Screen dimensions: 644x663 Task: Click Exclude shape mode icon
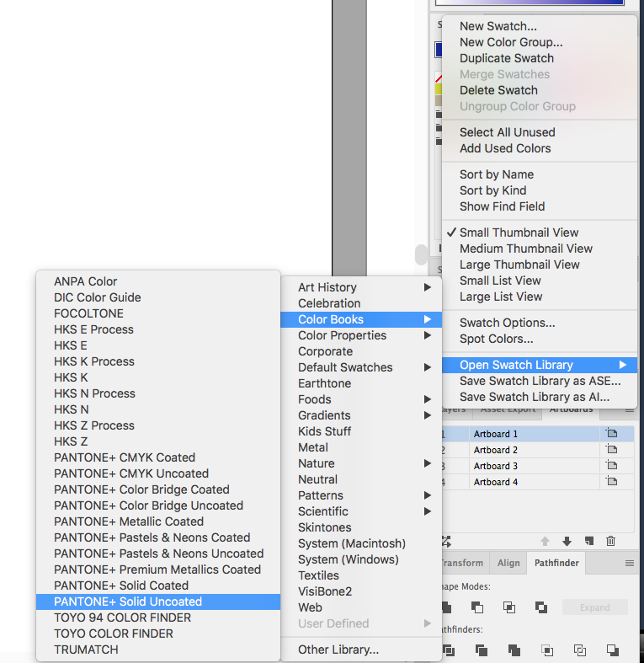[x=541, y=607]
